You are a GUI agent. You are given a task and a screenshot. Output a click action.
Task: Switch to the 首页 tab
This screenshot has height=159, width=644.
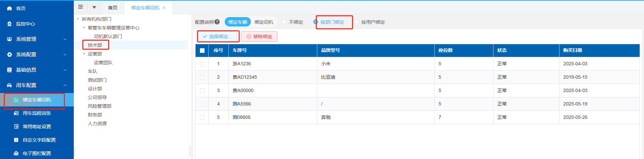[113, 8]
